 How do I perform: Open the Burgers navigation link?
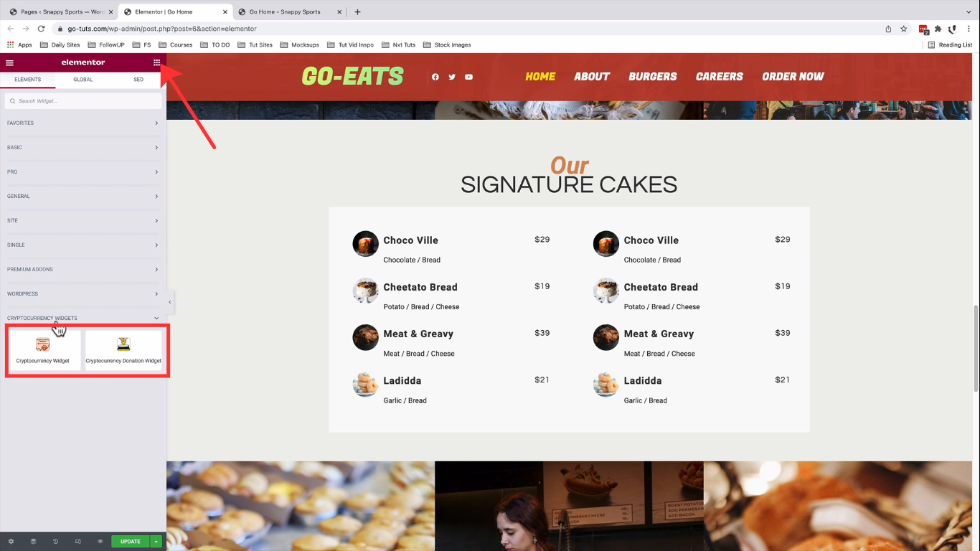(653, 77)
